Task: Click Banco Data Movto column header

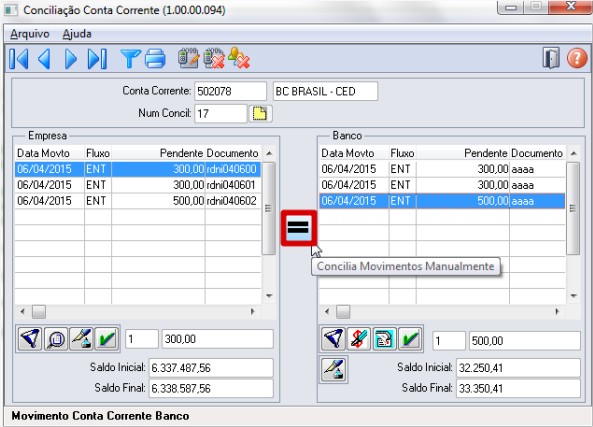Action: click(354, 153)
